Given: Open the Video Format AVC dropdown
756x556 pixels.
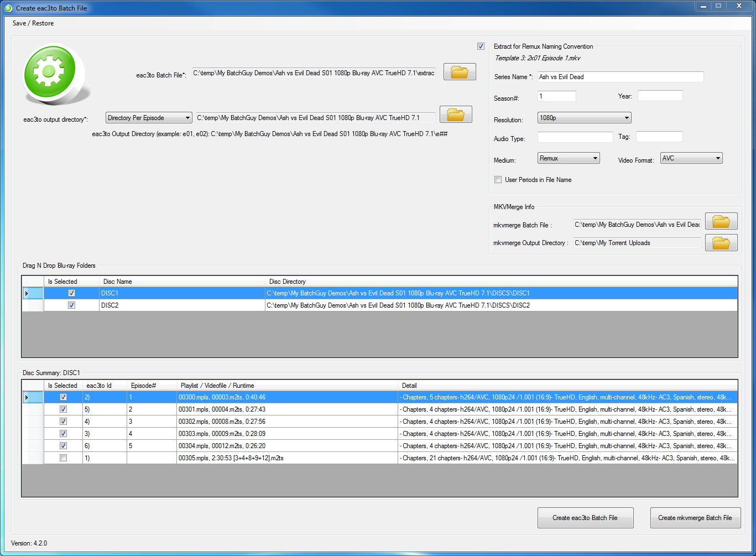Looking at the screenshot, I should click(691, 158).
